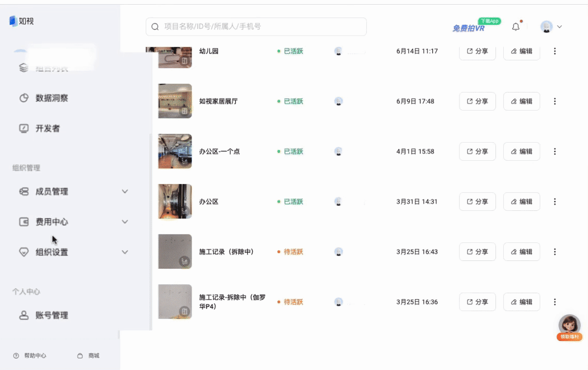This screenshot has height=370, width=588.
Task: Click the 开发者 monitor icon
Action: [x=24, y=129]
